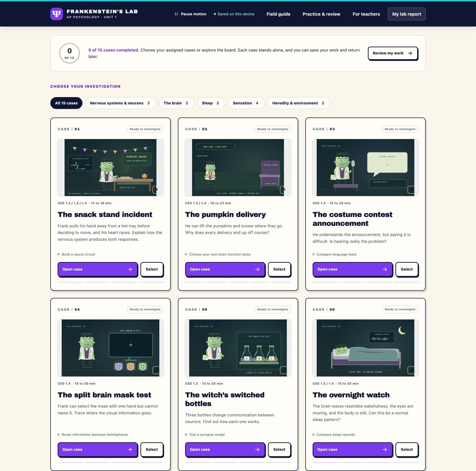
Task: Select The snack stand incident case
Action: (152, 269)
